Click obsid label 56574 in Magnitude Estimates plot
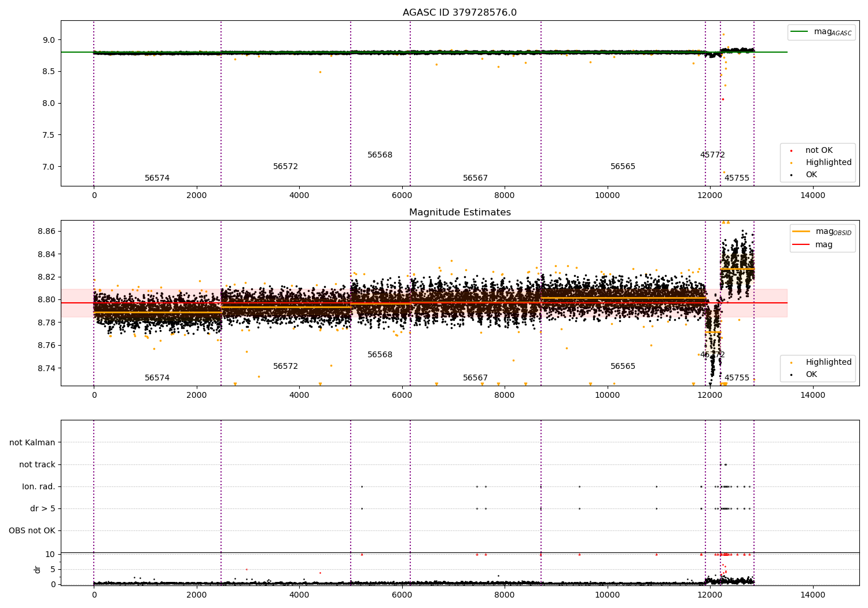The width and height of the screenshot is (868, 608). coord(157,378)
